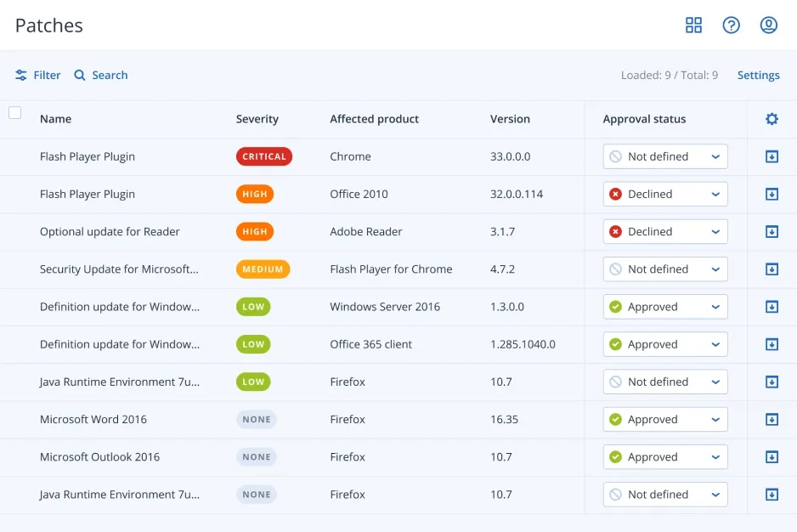The height and width of the screenshot is (532, 797).
Task: Open the Settings link at top right
Action: point(758,75)
